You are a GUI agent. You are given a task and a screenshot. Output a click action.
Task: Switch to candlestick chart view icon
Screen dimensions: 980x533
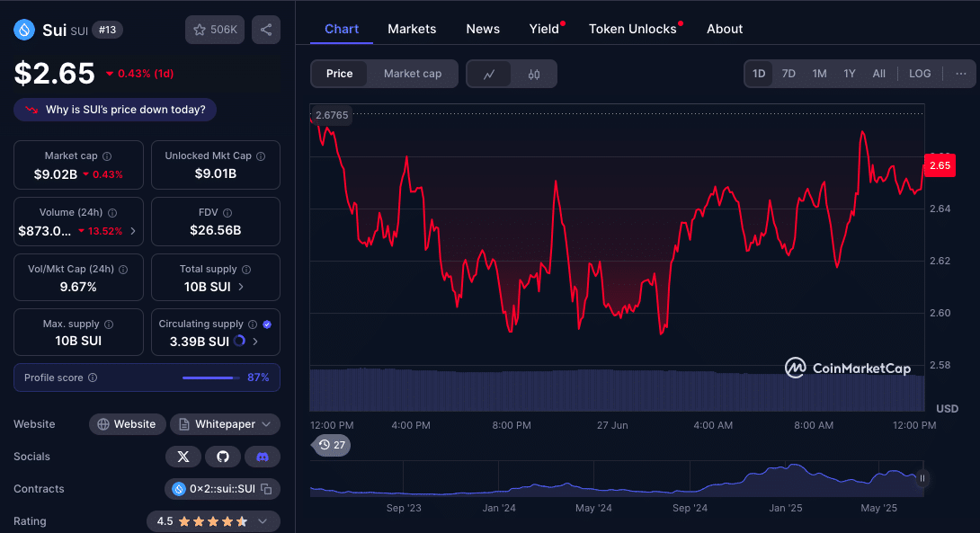pyautogui.click(x=534, y=74)
